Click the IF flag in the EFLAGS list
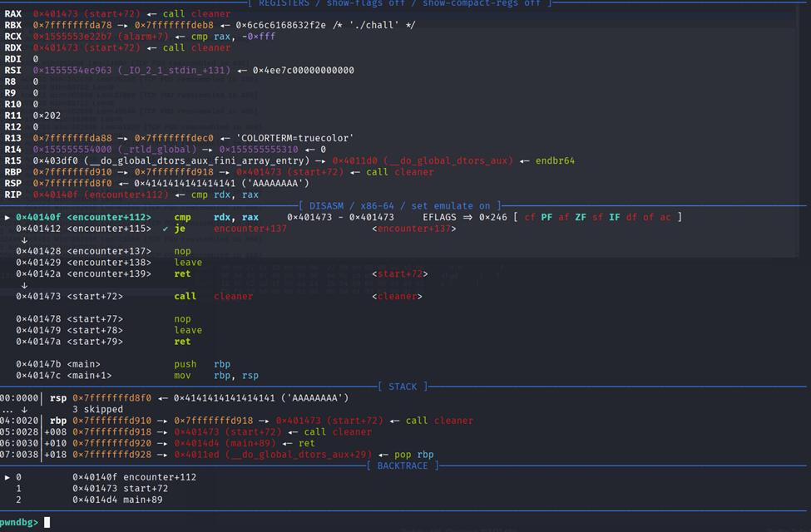811x532 pixels. [616, 217]
